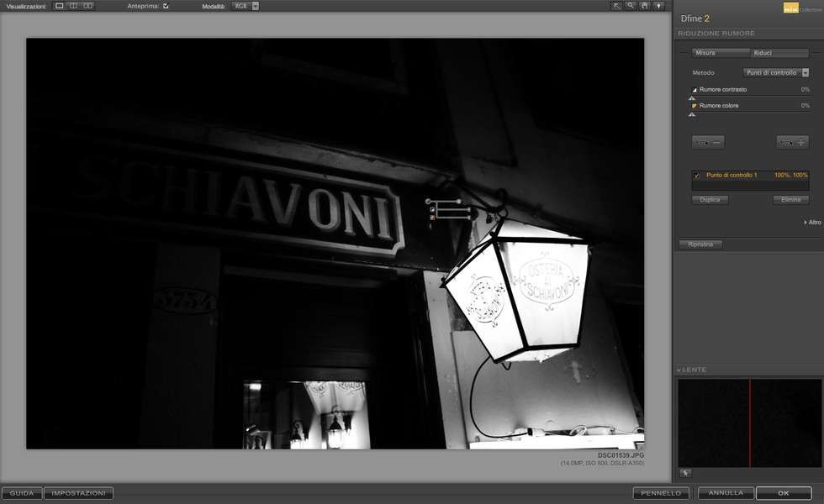Click the illuminated lantern in the preview
Image resolution: width=824 pixels, height=504 pixels.
pos(517,293)
